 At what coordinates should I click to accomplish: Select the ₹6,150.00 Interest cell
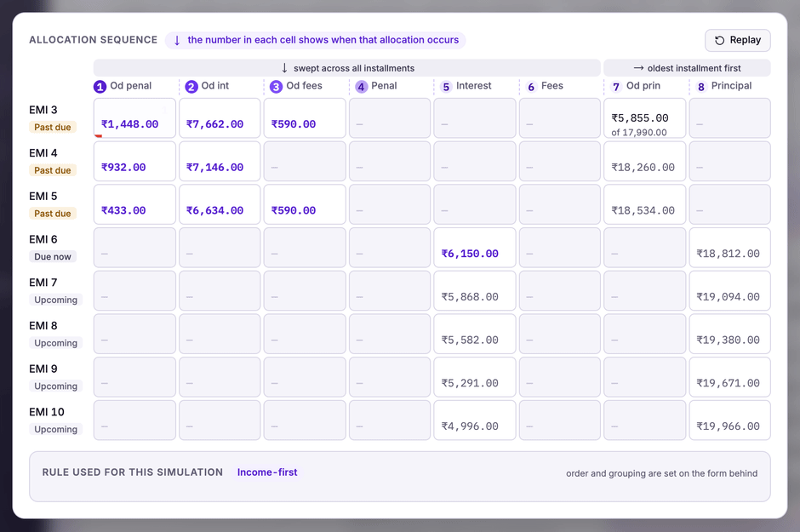475,248
